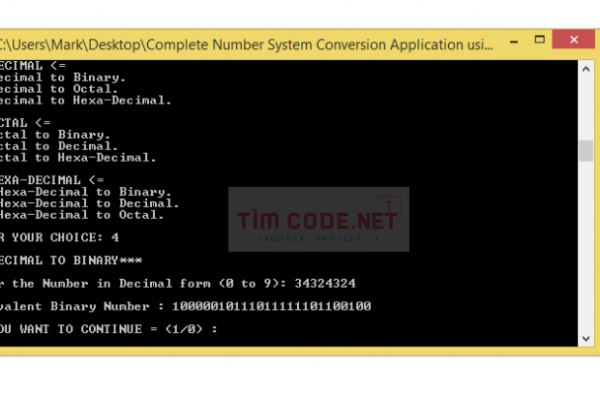
Task: Click the 'CTAL <=' heading
Action: tap(25, 123)
